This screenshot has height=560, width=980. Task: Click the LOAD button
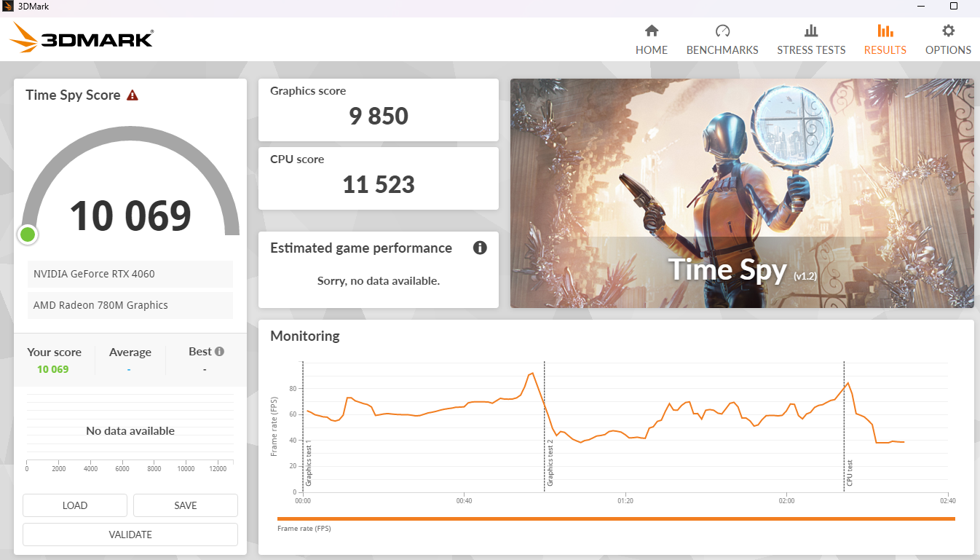click(x=75, y=505)
